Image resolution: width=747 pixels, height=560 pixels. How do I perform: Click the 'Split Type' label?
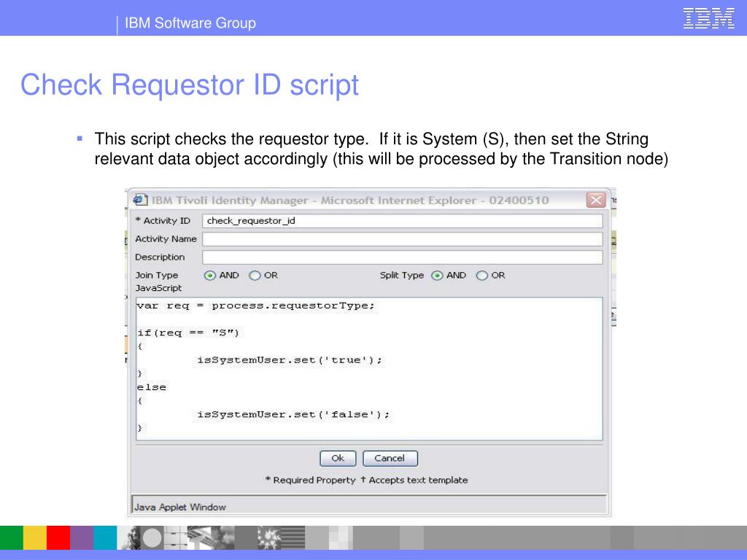[x=402, y=275]
